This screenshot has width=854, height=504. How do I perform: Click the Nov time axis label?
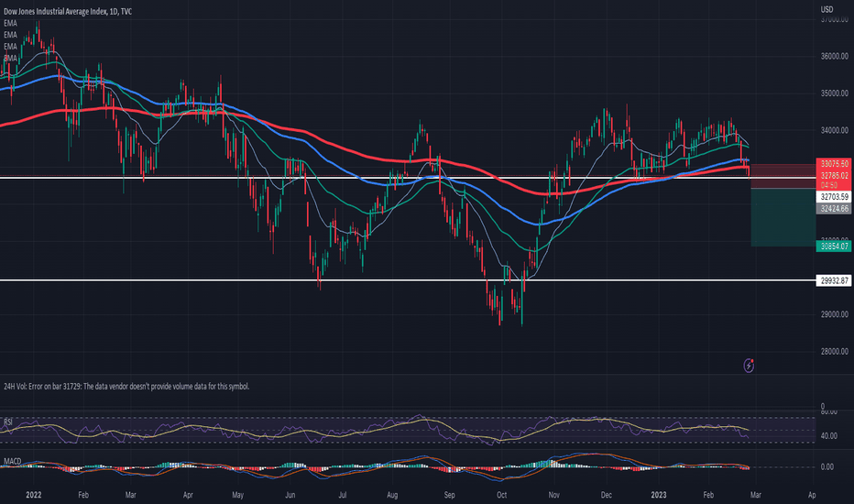click(553, 495)
